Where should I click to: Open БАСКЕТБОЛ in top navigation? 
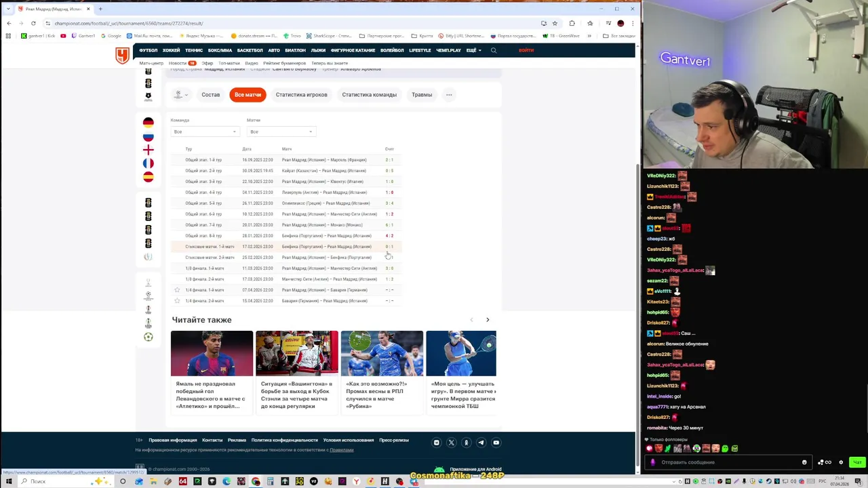point(250,50)
